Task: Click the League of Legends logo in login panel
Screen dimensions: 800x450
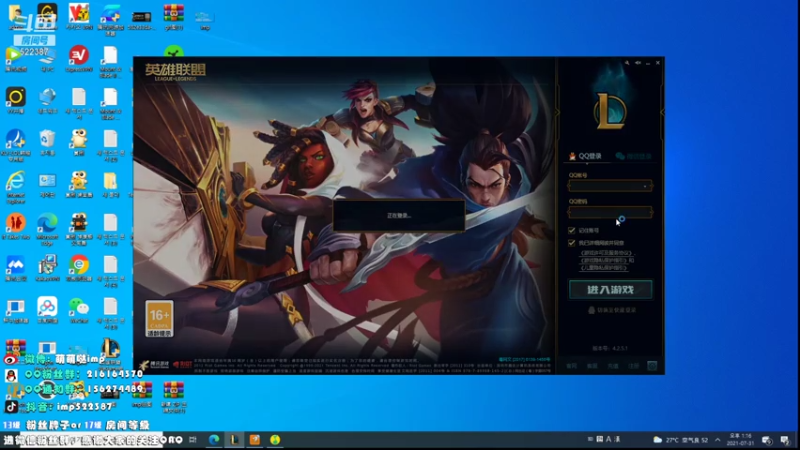Action: (x=610, y=111)
